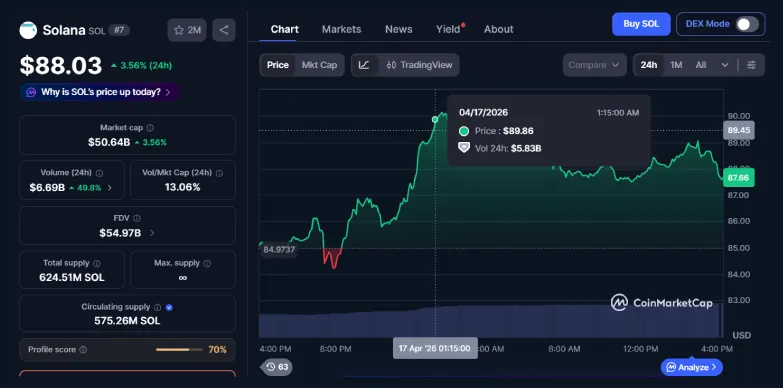Image resolution: width=783 pixels, height=388 pixels.
Task: Set chart range to 24h
Action: [649, 65]
